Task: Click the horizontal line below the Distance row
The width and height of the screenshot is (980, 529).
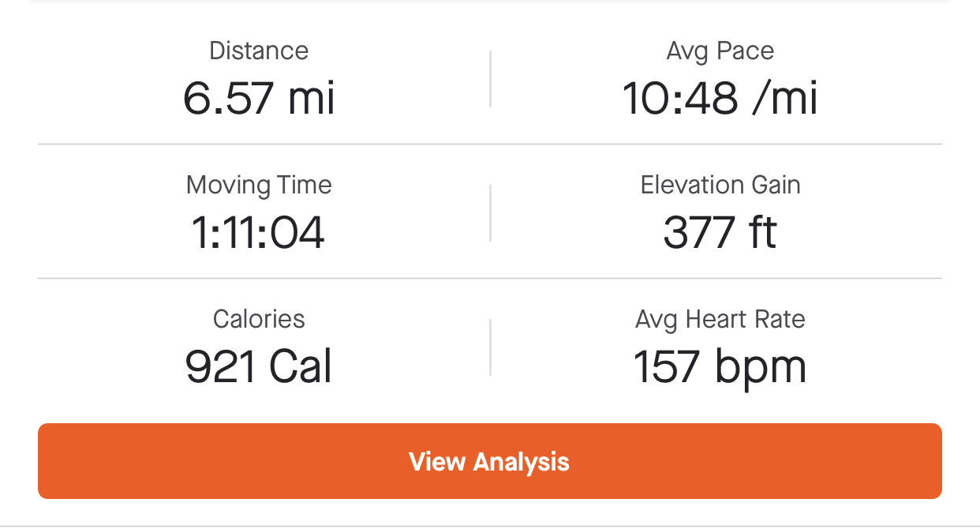Action: point(490,144)
